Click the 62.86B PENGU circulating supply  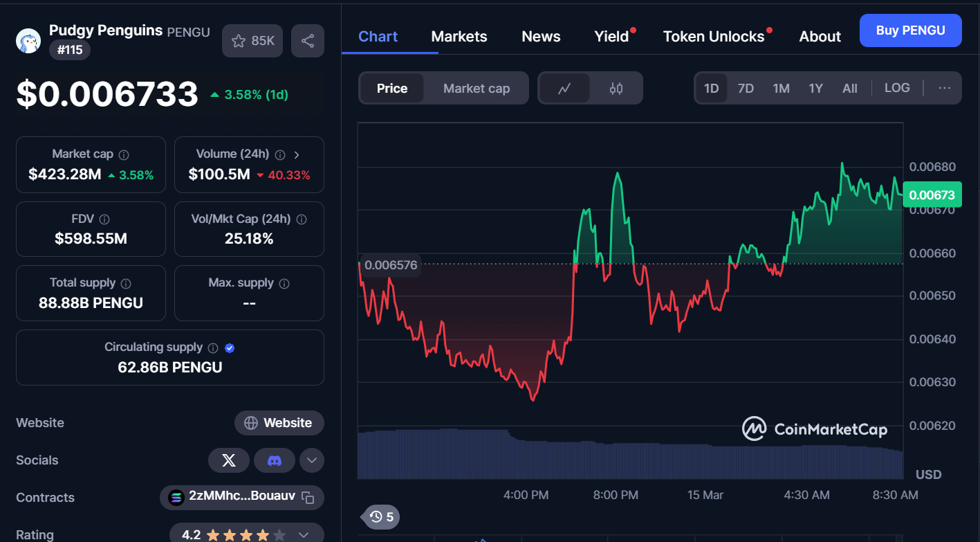click(x=170, y=367)
